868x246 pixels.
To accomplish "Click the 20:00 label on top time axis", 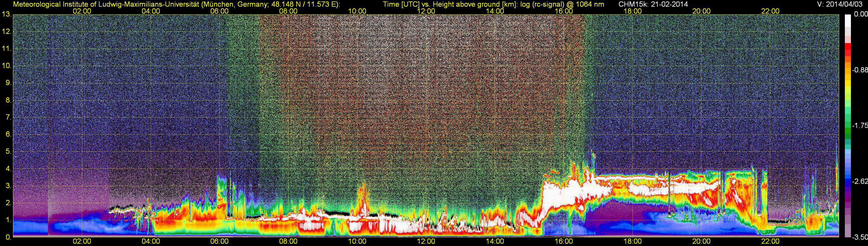I will point(702,11).
